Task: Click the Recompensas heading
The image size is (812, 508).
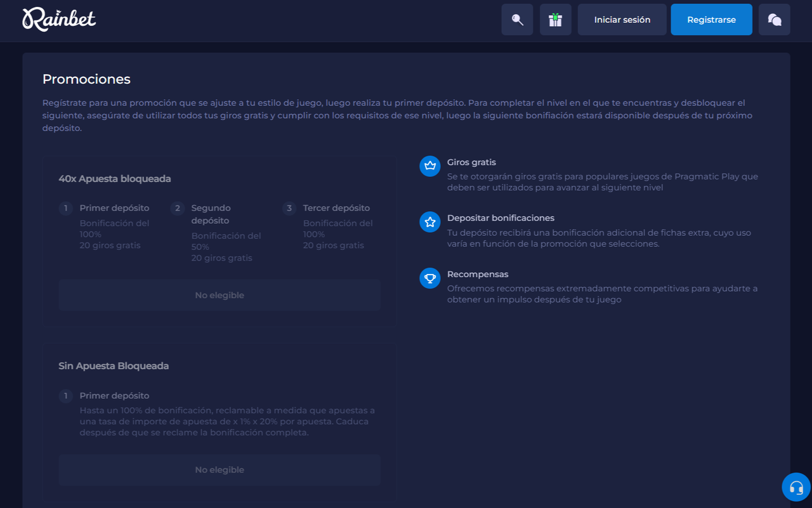Action: [478, 274]
